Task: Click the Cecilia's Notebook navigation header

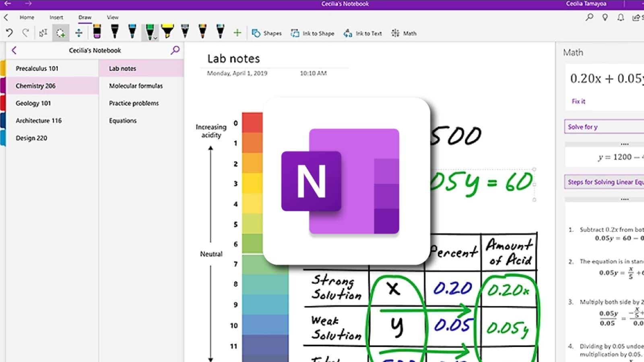Action: tap(95, 50)
